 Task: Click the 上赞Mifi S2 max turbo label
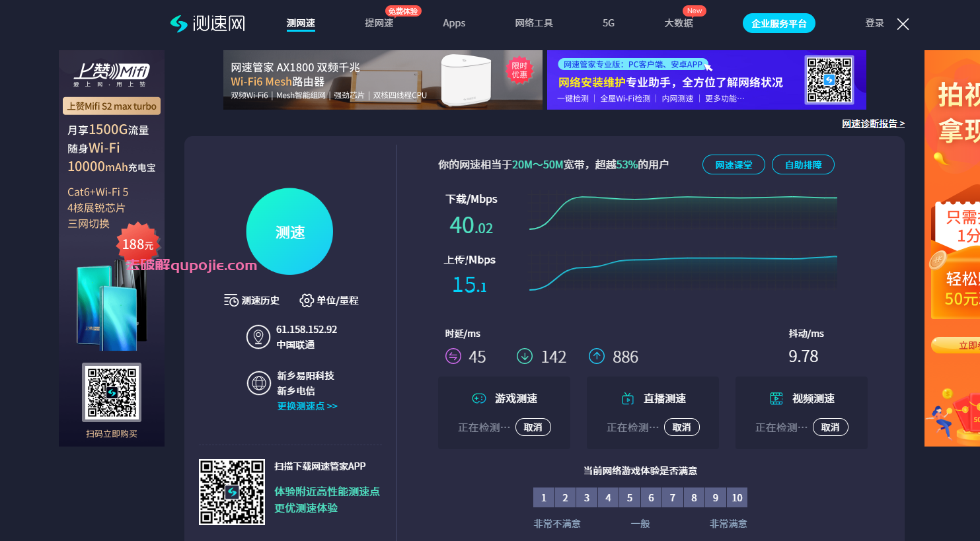(112, 106)
